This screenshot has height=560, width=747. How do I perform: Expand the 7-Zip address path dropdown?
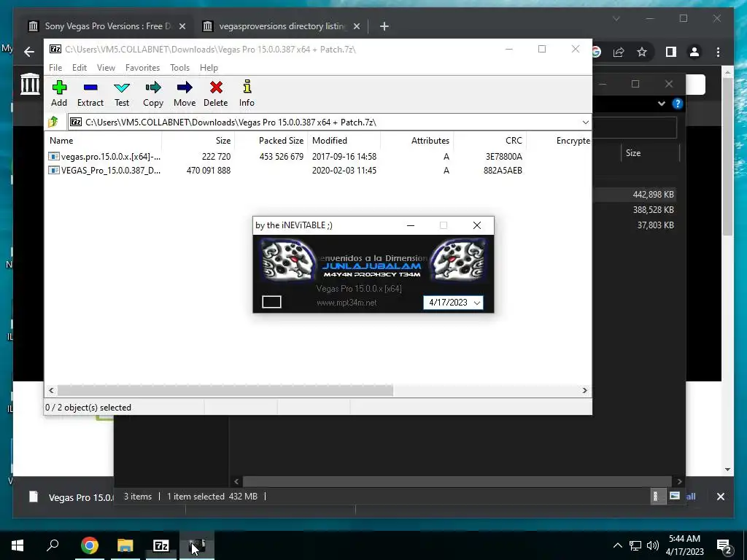point(585,122)
